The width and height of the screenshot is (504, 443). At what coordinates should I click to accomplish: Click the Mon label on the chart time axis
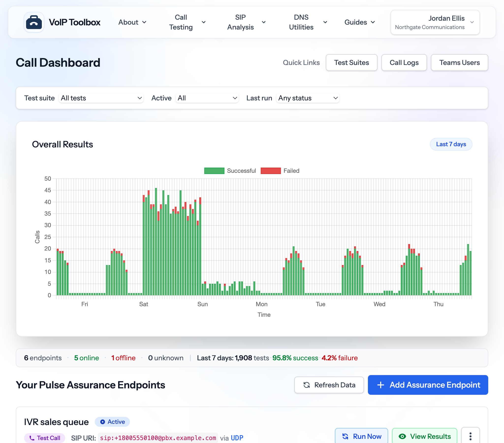coord(261,304)
